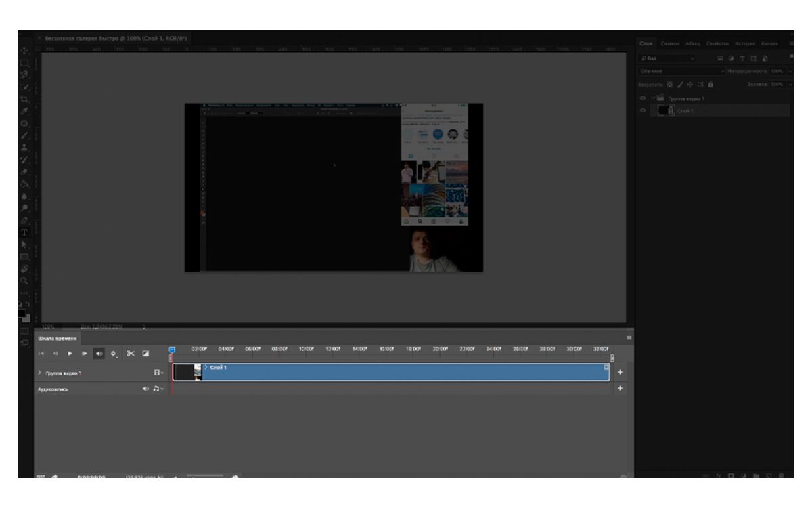Switch to the Абзац tab

coord(693,43)
